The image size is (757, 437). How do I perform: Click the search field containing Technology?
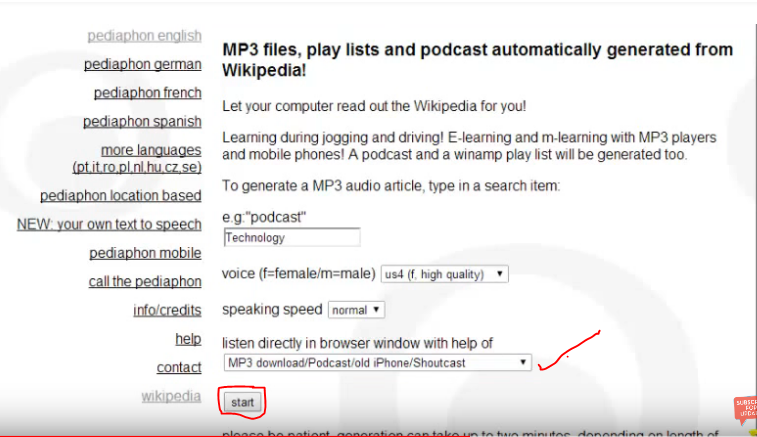pos(291,238)
